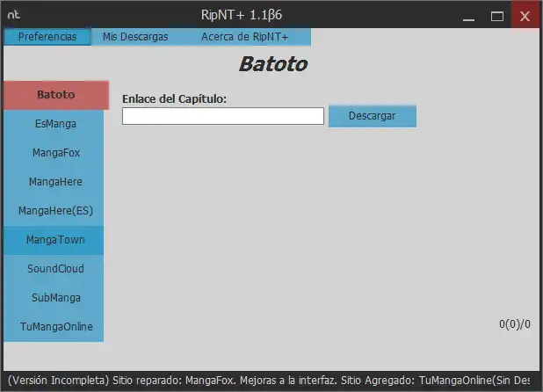Close the RipNT+ window

[525, 16]
